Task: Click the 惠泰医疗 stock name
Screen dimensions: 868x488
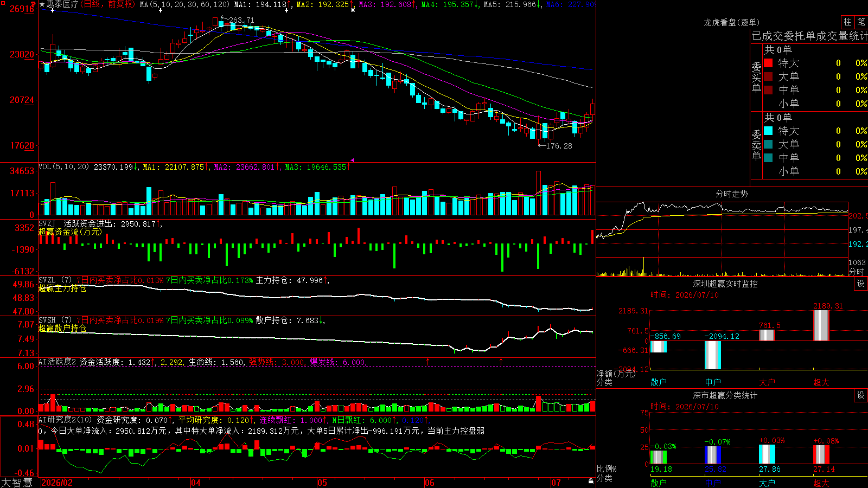Action: [x=62, y=4]
